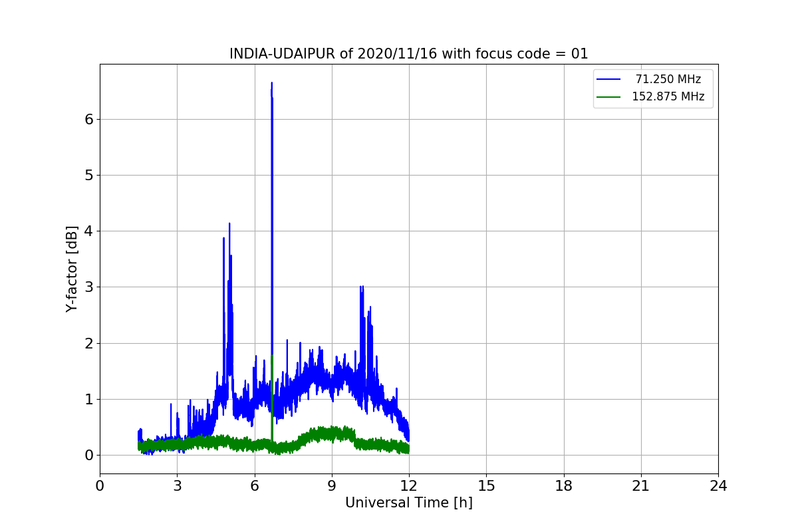Select the 71.250 MHz legend label
Viewport: 798px width, 532px height.
point(668,79)
